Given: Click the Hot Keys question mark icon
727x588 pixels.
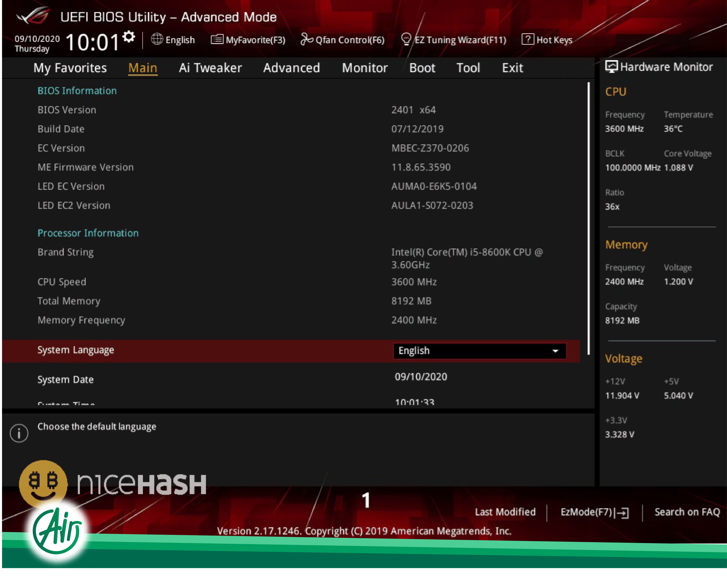Looking at the screenshot, I should pos(528,39).
